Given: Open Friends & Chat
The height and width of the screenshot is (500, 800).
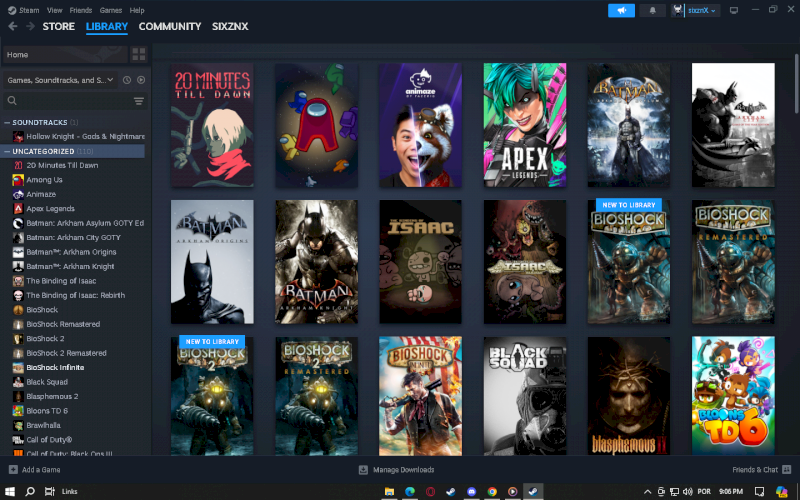Looking at the screenshot, I should click(759, 469).
